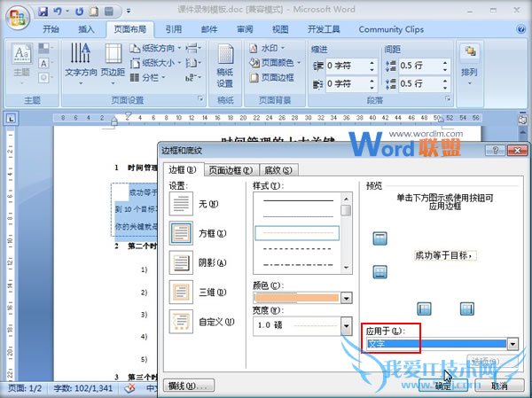Open Margins (页边距) menu
The height and width of the screenshot is (398, 532).
(x=113, y=65)
